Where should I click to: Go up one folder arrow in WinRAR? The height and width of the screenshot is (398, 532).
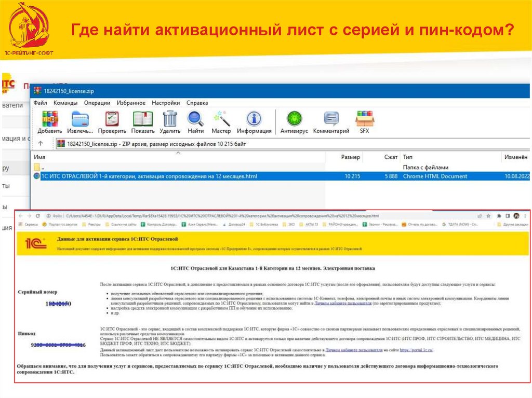41,143
